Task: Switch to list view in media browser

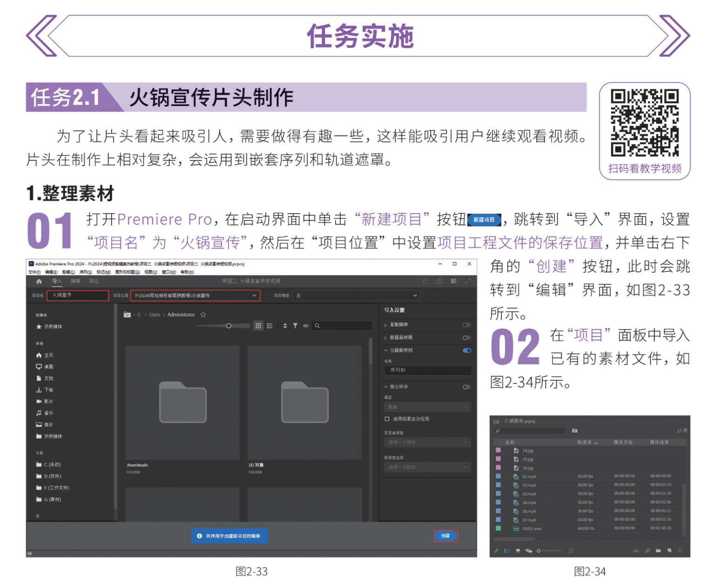Action: click(x=270, y=326)
